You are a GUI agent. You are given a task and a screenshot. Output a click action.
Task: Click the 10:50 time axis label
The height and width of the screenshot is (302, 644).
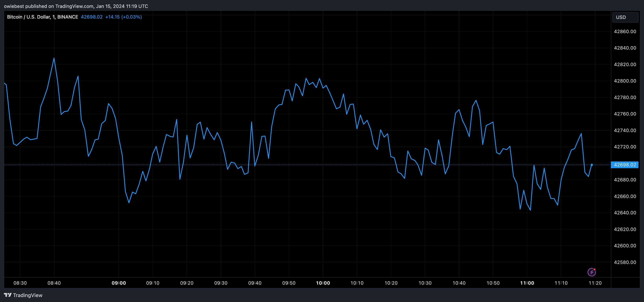click(493, 283)
